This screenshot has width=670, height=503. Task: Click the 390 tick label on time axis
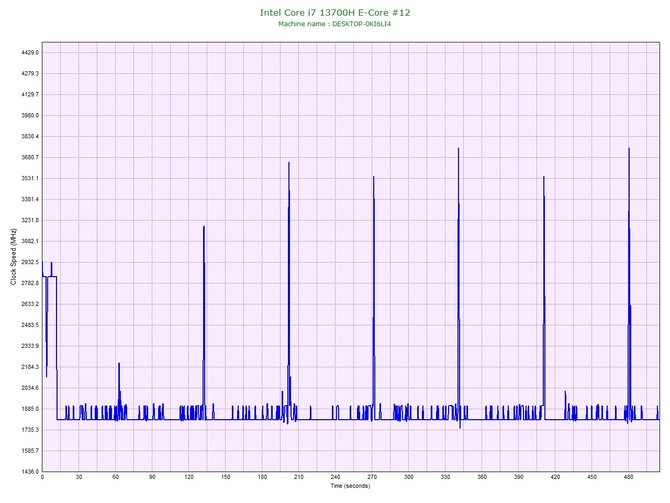pos(519,477)
